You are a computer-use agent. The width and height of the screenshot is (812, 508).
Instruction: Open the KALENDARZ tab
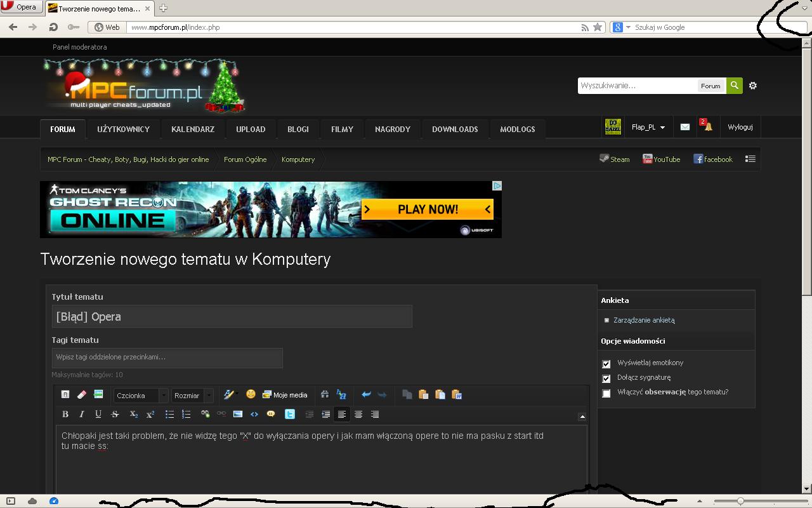(x=193, y=129)
